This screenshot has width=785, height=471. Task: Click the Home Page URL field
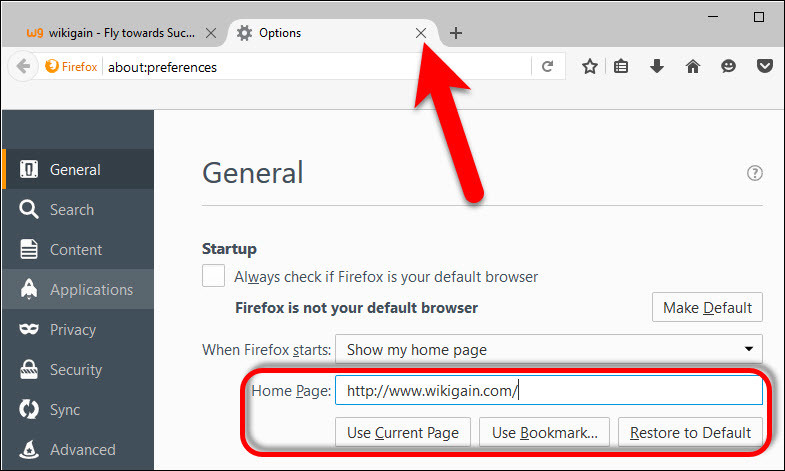(548, 391)
